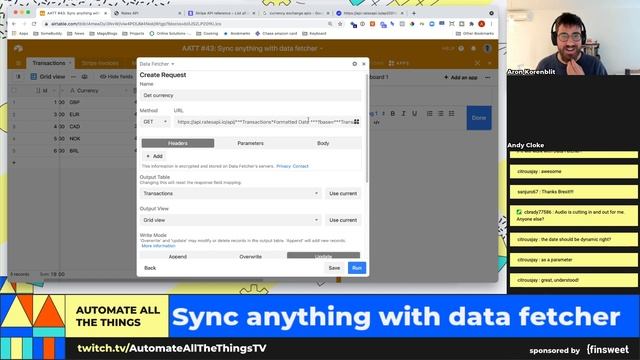Viewport: 640px width, 360px height.
Task: Add a new header
Action: click(154, 156)
